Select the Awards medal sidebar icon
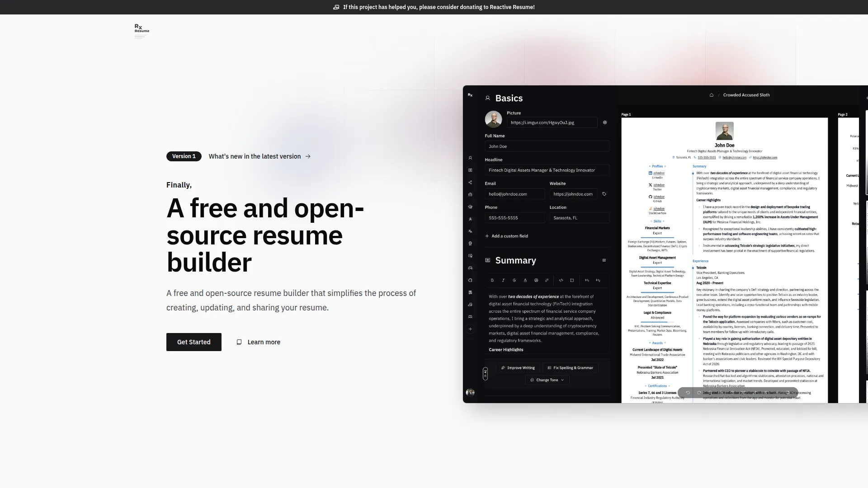The width and height of the screenshot is (868, 488). click(x=470, y=244)
